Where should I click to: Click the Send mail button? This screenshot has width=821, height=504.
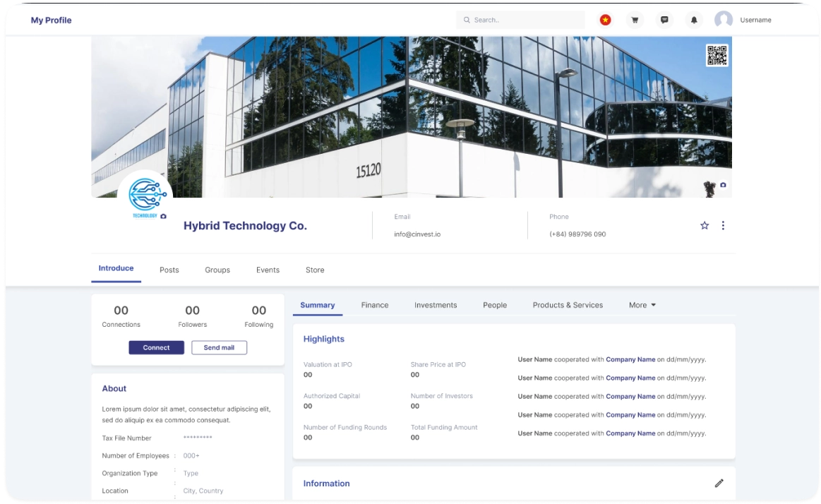coord(219,347)
